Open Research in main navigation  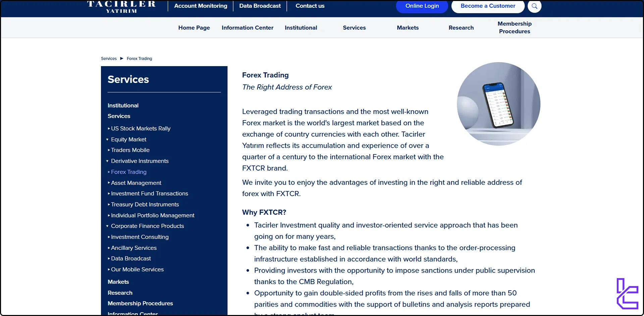click(x=461, y=28)
